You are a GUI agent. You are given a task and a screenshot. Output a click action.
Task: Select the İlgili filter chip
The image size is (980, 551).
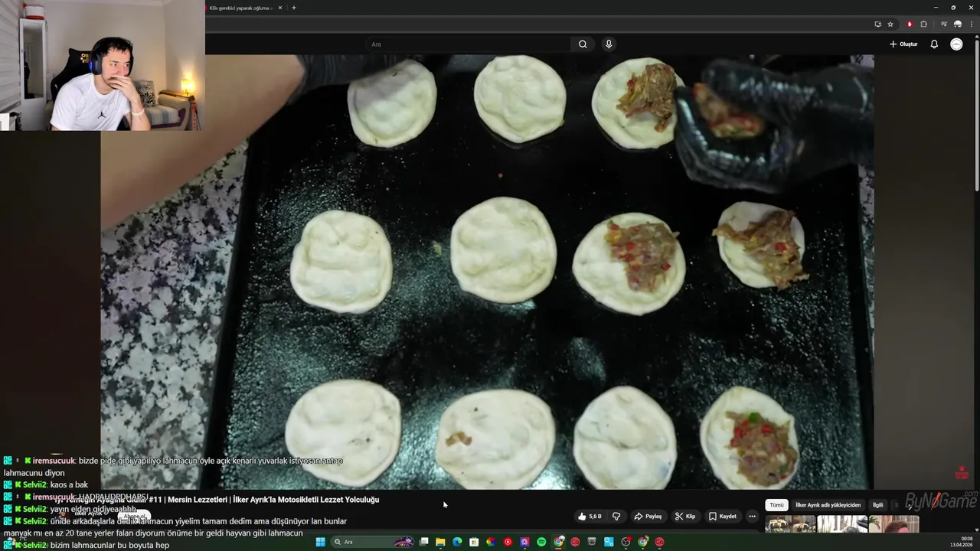click(878, 505)
